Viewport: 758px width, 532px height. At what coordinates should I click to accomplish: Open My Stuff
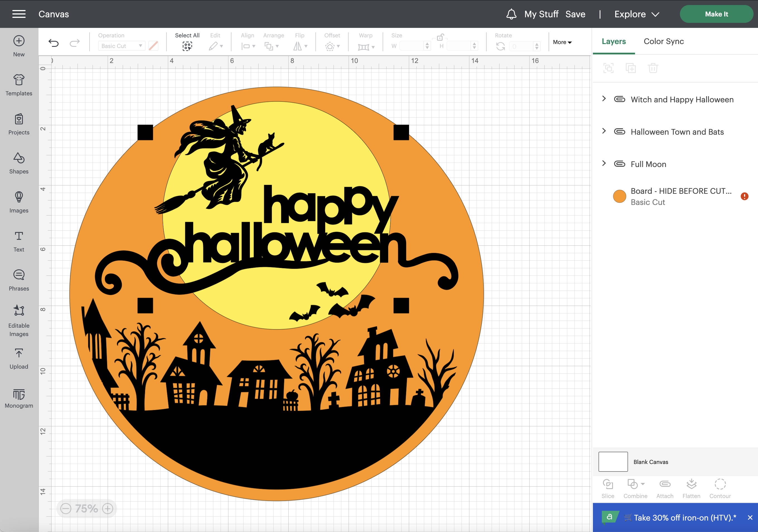coord(541,14)
